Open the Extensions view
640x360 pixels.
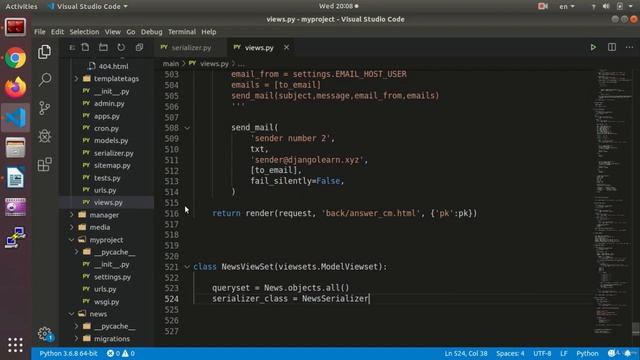[x=44, y=164]
